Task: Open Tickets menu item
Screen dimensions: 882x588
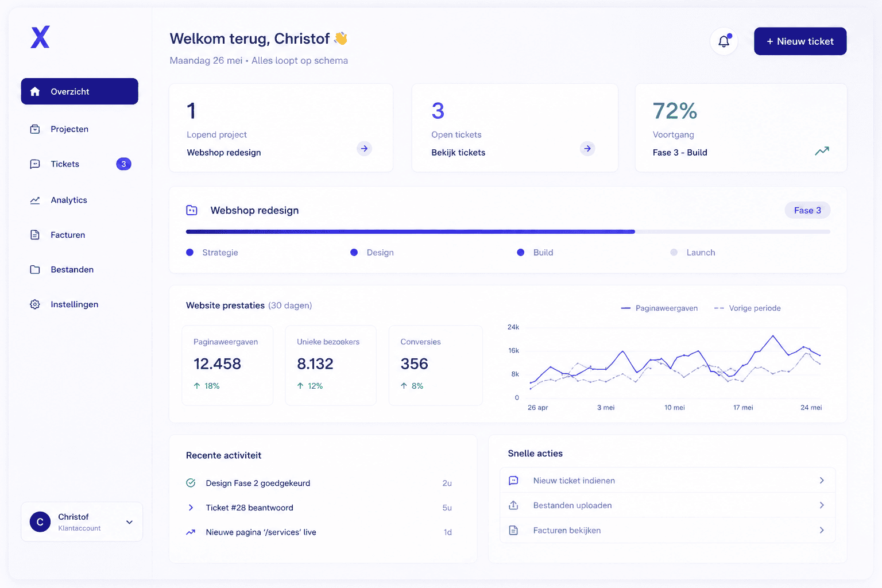Action: [80, 164]
